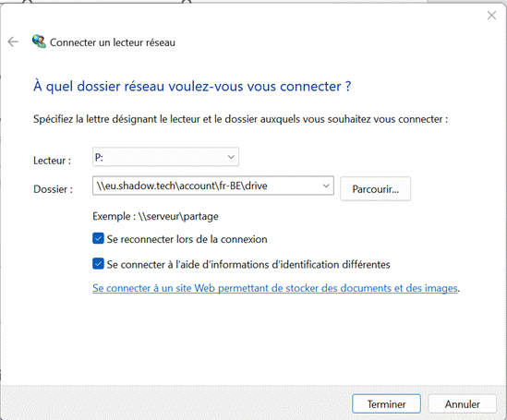The height and width of the screenshot is (420, 507).
Task: Click the blue heading 'À quel dossier réseau'
Action: 192,87
